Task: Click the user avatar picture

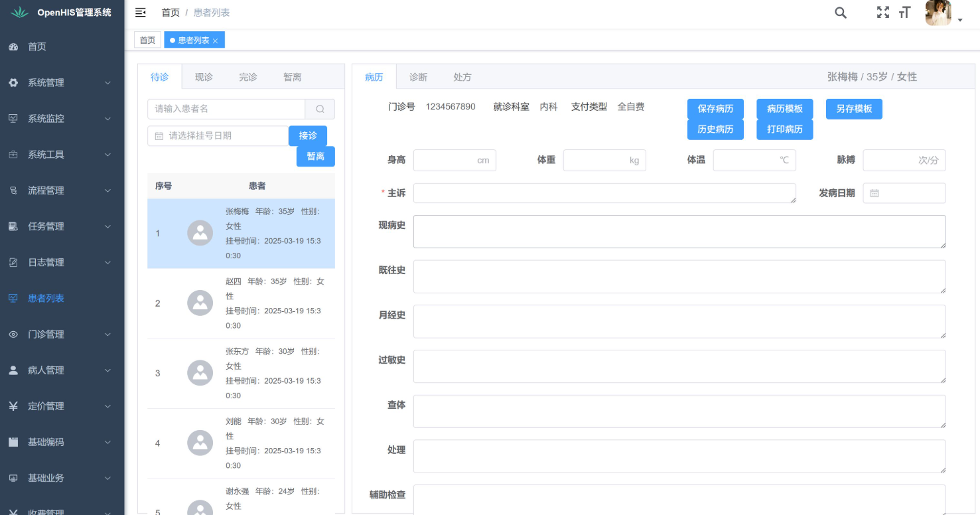Action: (x=938, y=13)
